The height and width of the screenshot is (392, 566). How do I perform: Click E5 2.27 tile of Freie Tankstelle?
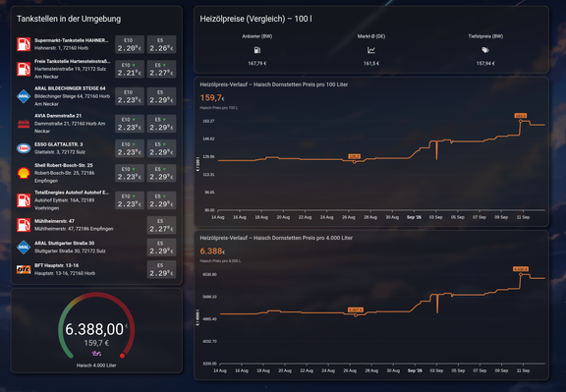point(161,69)
